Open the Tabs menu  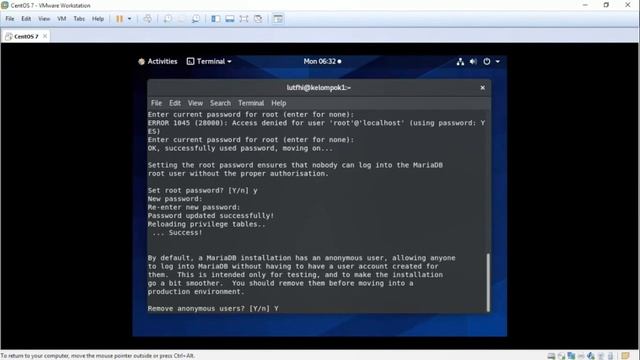79,19
